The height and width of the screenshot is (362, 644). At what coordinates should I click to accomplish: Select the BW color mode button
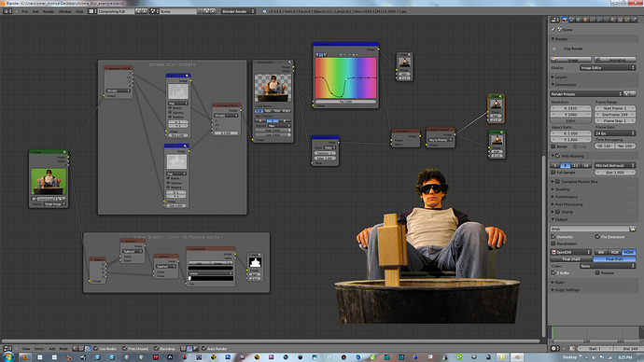601,253
